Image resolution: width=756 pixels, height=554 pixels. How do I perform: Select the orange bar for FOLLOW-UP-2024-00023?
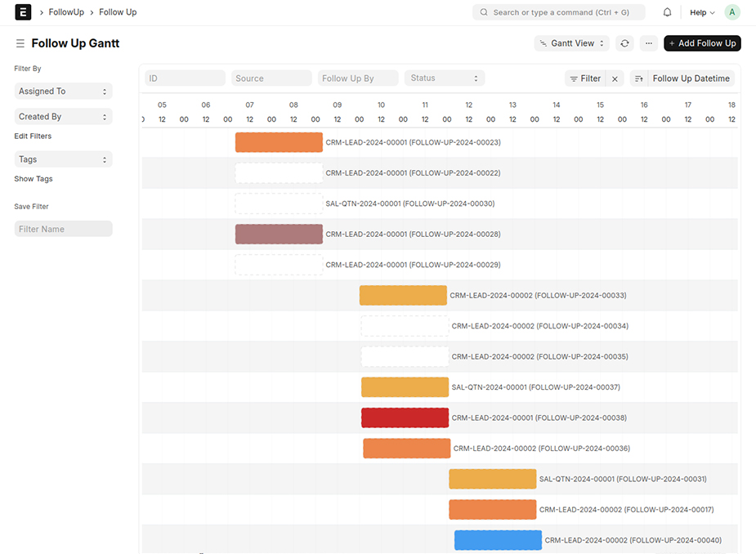[279, 141]
